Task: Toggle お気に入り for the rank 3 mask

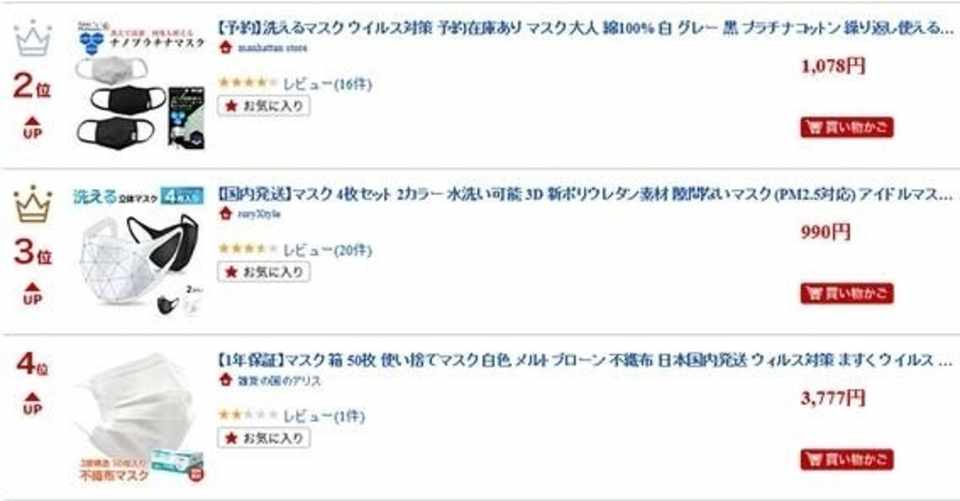Action: (x=264, y=271)
